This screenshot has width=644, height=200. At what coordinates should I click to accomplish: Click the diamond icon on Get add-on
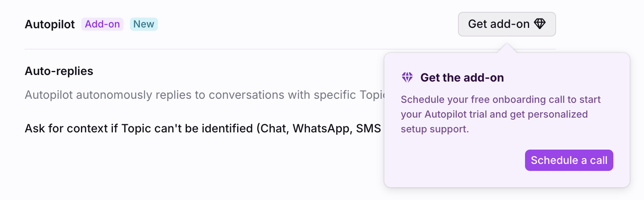tap(540, 24)
